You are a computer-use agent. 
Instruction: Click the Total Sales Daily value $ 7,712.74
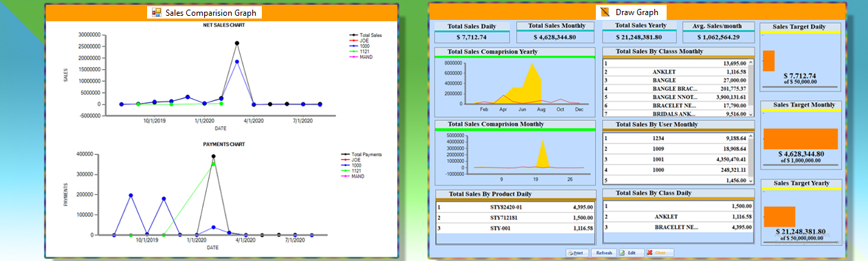pyautogui.click(x=471, y=37)
